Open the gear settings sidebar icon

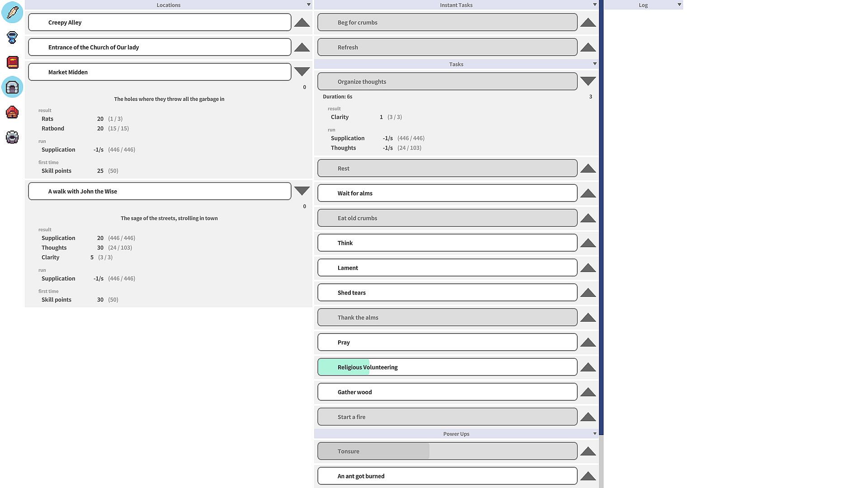tap(12, 137)
